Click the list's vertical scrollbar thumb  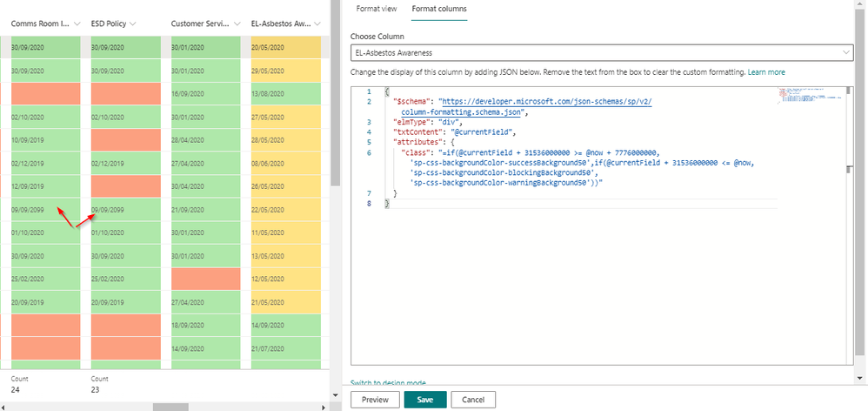(x=336, y=93)
